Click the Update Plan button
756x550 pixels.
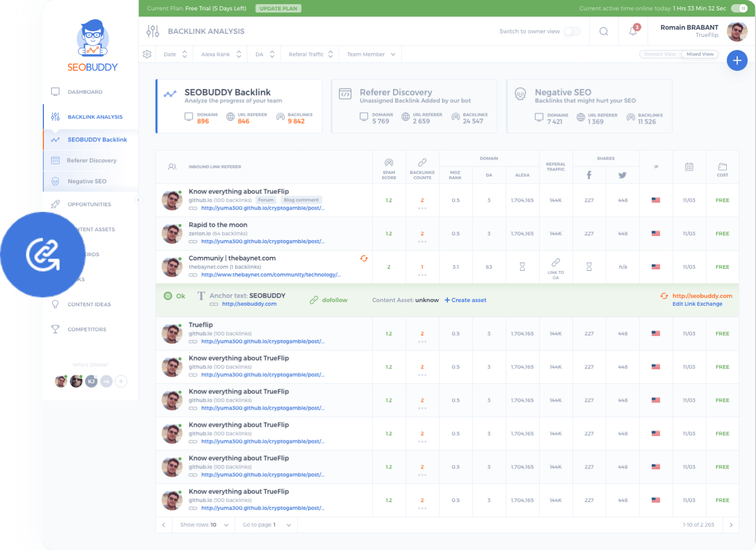(x=278, y=8)
